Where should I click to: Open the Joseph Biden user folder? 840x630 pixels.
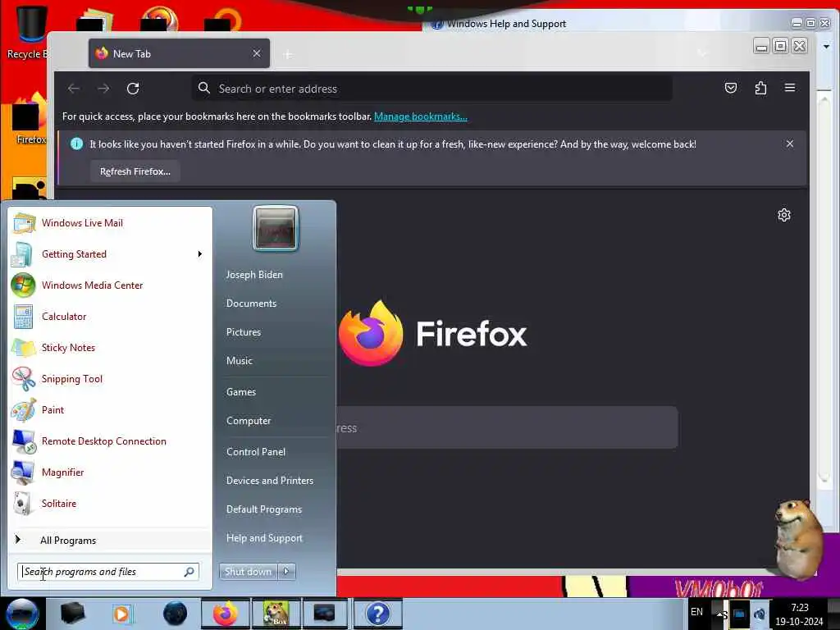[254, 274]
